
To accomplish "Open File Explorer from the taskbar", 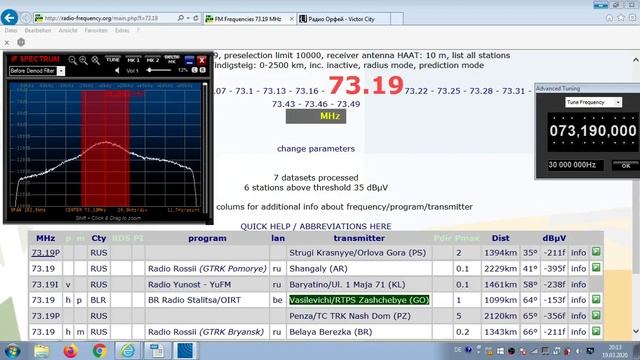I will pos(42,351).
